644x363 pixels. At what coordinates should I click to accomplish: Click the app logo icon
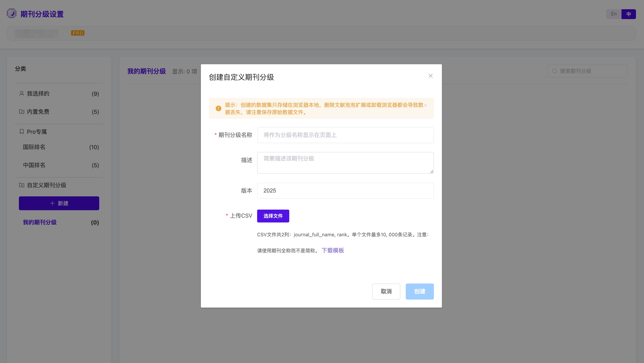pyautogui.click(x=11, y=13)
